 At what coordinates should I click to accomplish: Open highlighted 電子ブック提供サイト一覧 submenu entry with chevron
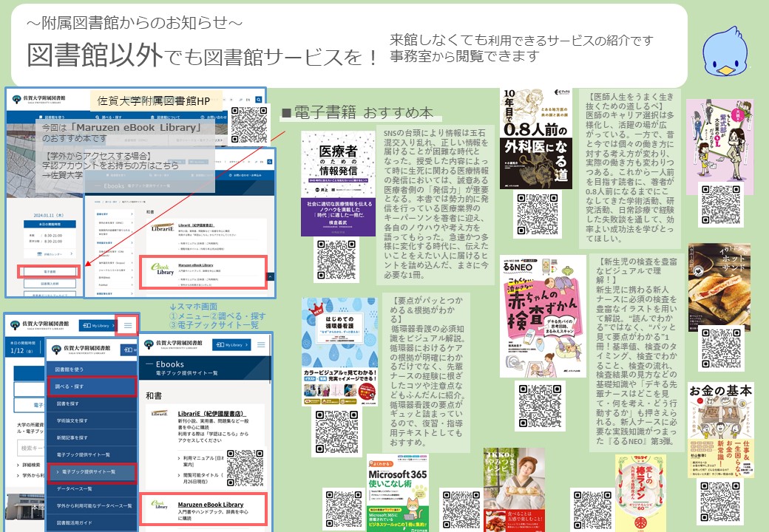tap(92, 472)
